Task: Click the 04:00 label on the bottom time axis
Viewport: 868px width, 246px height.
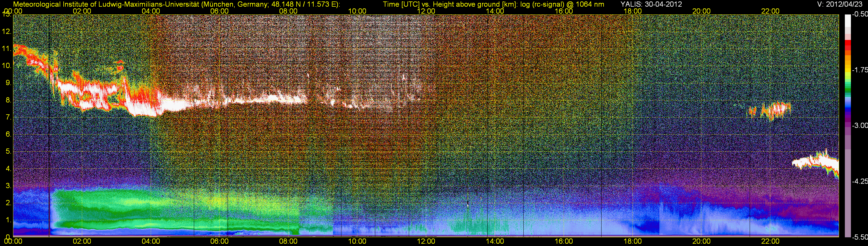Action: click(x=151, y=241)
